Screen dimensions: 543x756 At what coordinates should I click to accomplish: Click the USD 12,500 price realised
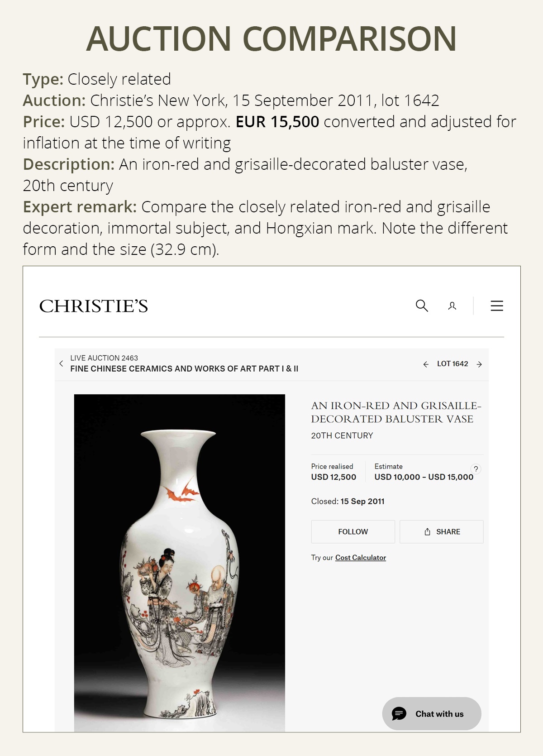click(x=333, y=477)
